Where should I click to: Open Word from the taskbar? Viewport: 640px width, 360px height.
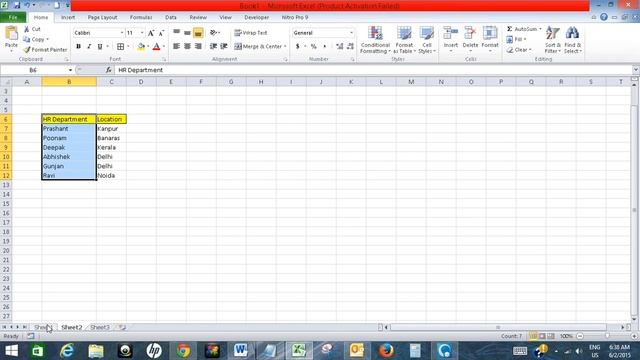241,351
